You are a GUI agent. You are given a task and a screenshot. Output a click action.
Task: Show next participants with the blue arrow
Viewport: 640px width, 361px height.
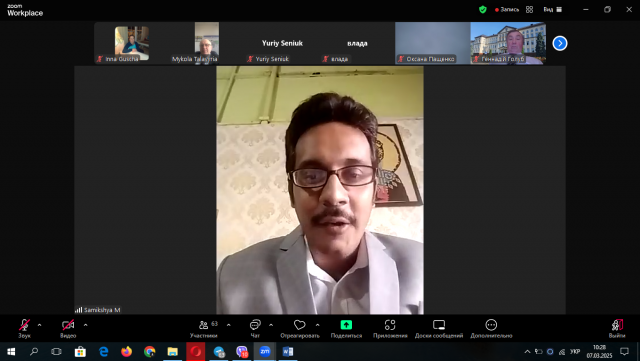[x=560, y=43]
